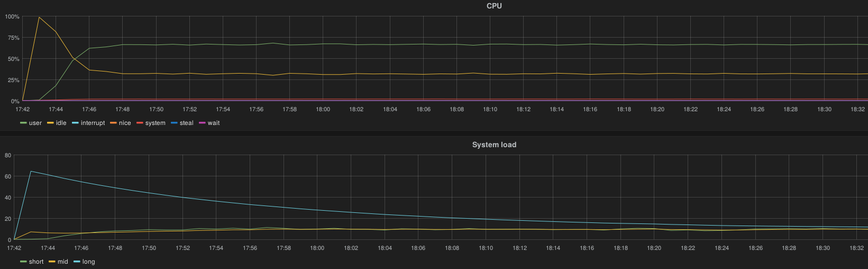Screen dimensions: 868x269
Task: Toggle the short load series label
Action: point(36,262)
